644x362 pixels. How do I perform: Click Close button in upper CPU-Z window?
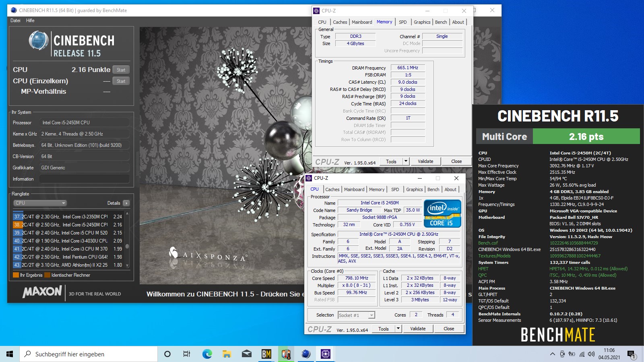pyautogui.click(x=456, y=161)
